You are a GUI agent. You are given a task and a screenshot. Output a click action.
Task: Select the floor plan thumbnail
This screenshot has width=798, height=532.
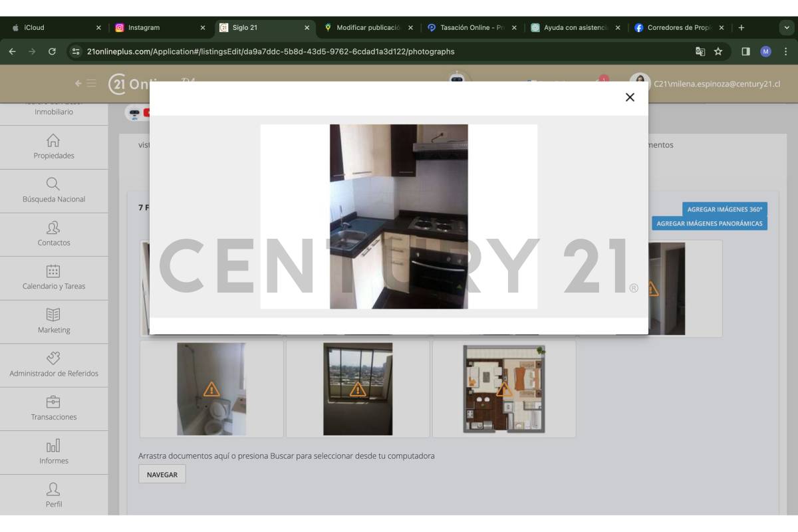504,389
